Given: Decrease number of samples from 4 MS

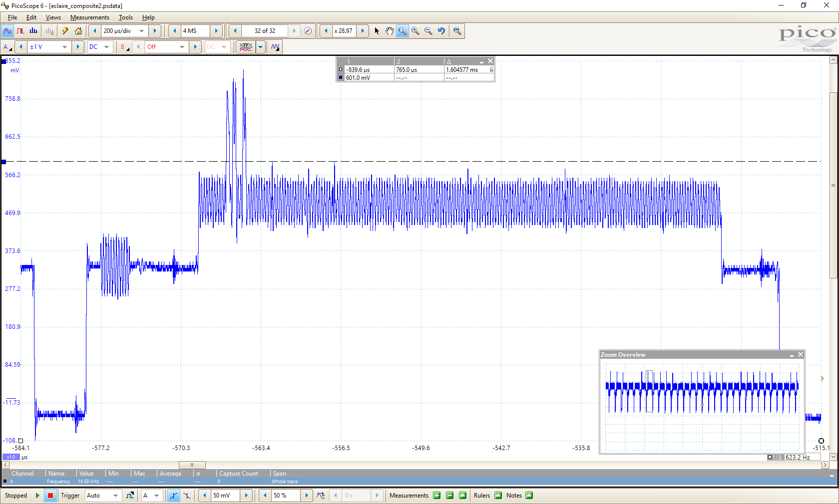Looking at the screenshot, I should [174, 31].
